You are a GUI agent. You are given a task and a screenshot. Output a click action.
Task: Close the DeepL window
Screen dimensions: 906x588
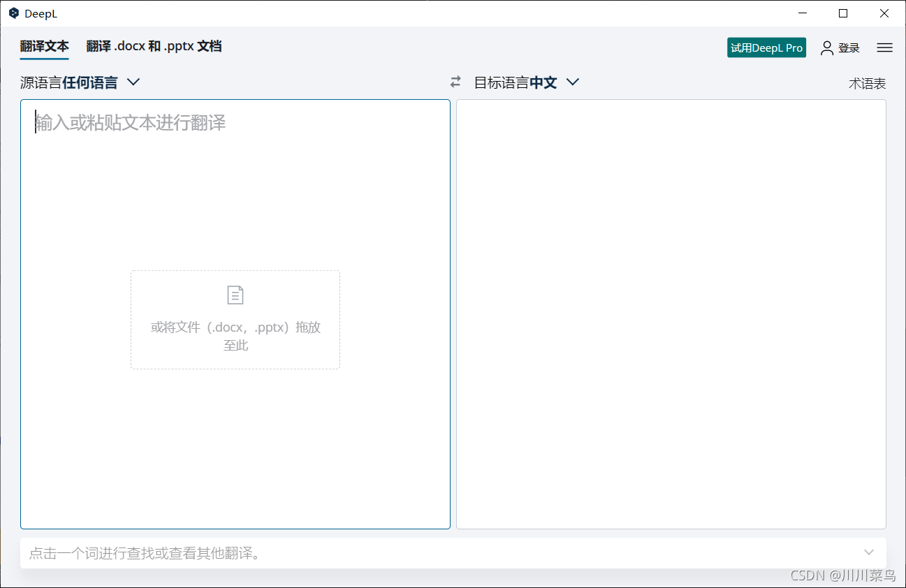click(x=884, y=13)
